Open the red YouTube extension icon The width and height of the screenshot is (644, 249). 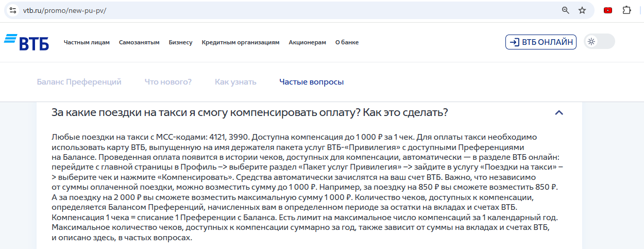click(608, 10)
